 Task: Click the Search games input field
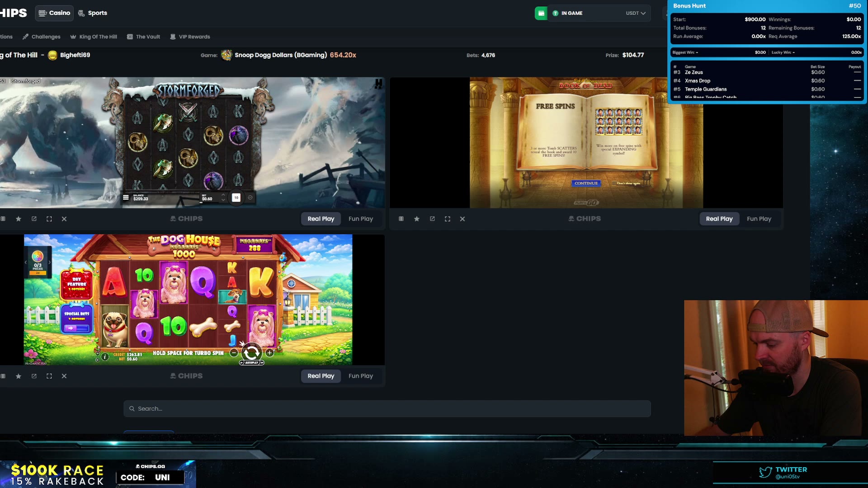point(387,408)
